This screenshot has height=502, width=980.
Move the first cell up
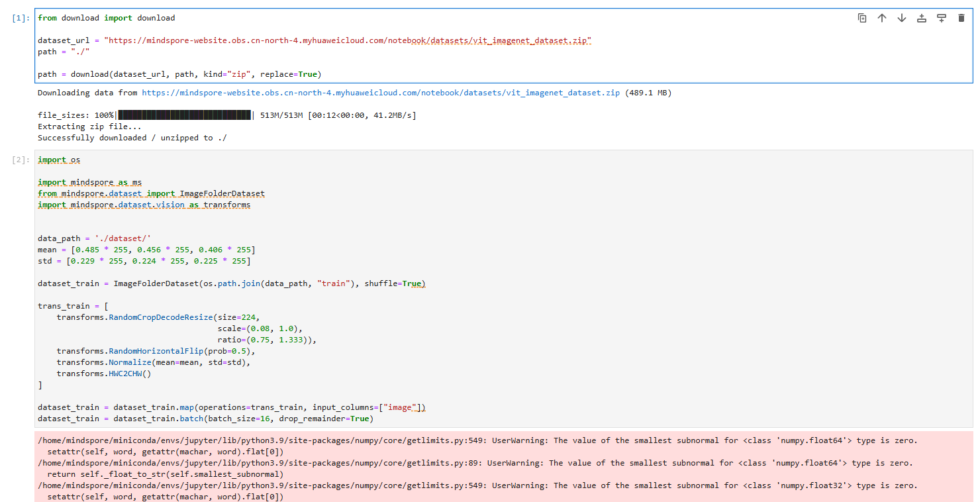(x=882, y=18)
